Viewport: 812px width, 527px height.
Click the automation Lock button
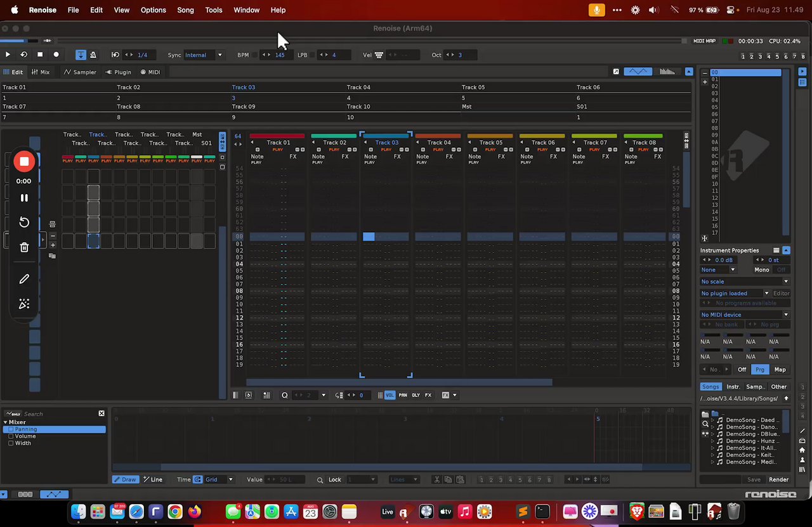pyautogui.click(x=335, y=479)
